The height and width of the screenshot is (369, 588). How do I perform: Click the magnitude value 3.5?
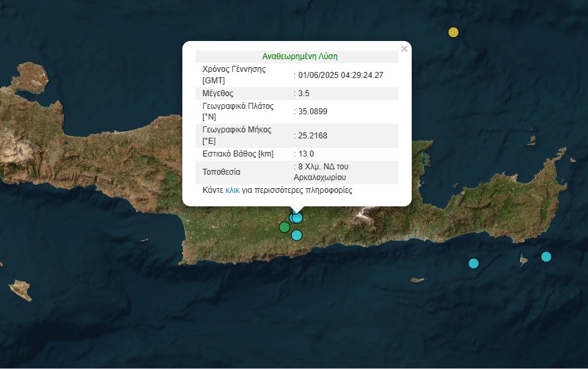point(303,93)
